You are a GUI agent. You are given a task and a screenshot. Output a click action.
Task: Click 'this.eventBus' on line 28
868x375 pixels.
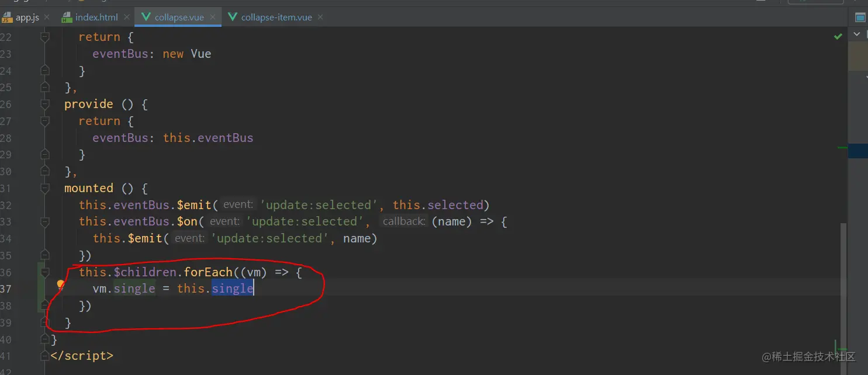click(x=208, y=138)
